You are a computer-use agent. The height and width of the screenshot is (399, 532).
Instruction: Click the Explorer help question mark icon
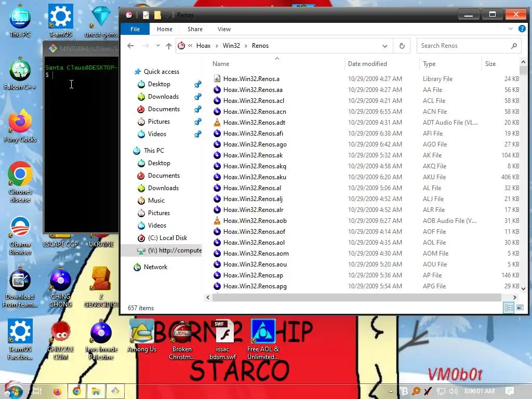(x=522, y=29)
